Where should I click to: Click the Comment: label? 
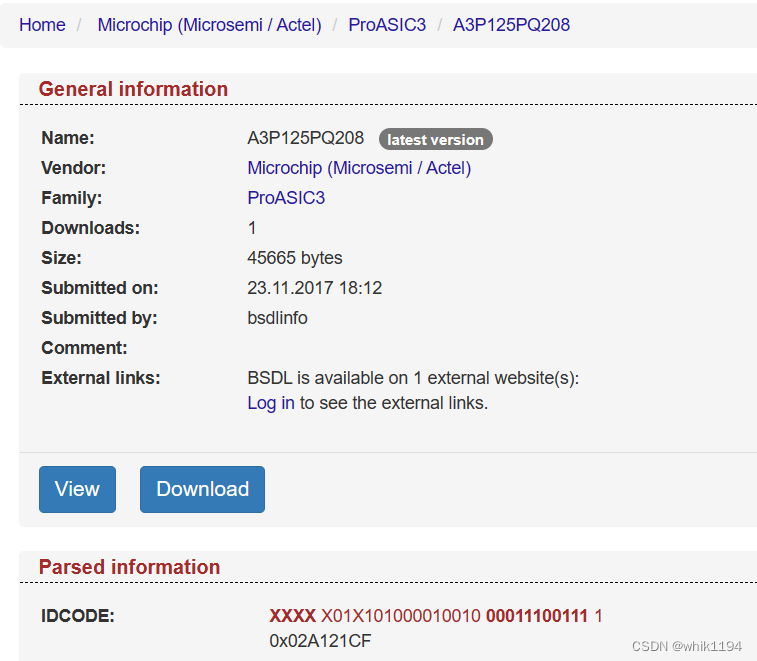84,348
